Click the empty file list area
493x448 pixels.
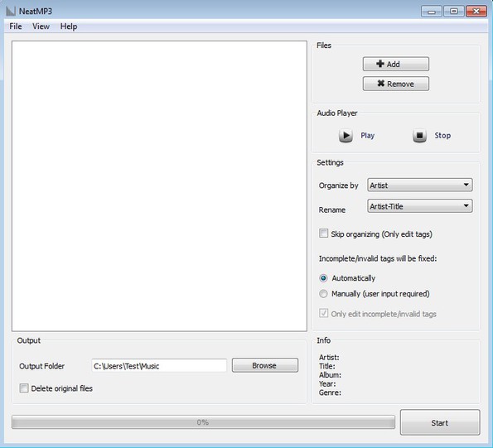point(159,186)
